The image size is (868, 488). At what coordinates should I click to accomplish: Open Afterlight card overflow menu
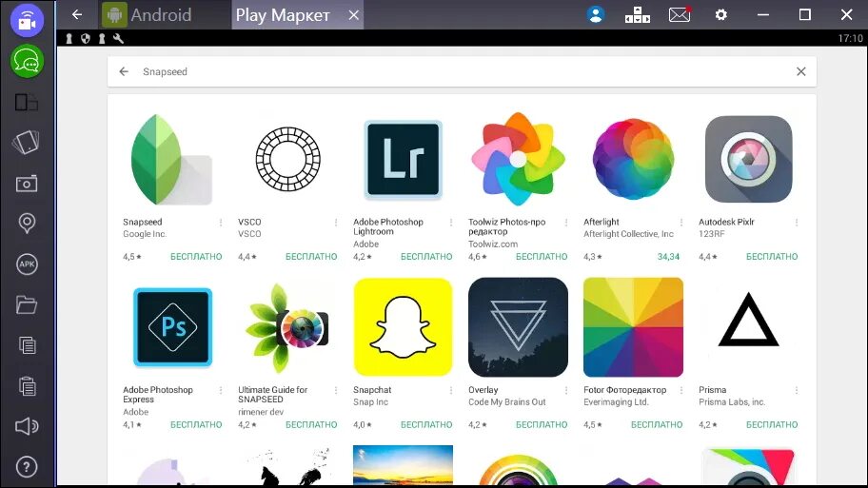(681, 223)
